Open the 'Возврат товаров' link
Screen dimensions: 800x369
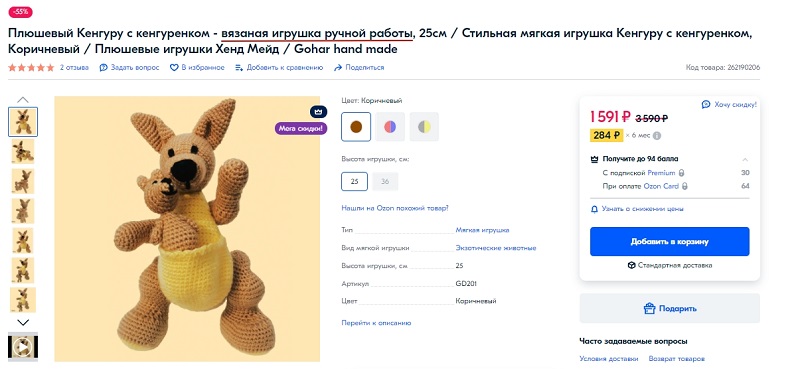point(677,358)
